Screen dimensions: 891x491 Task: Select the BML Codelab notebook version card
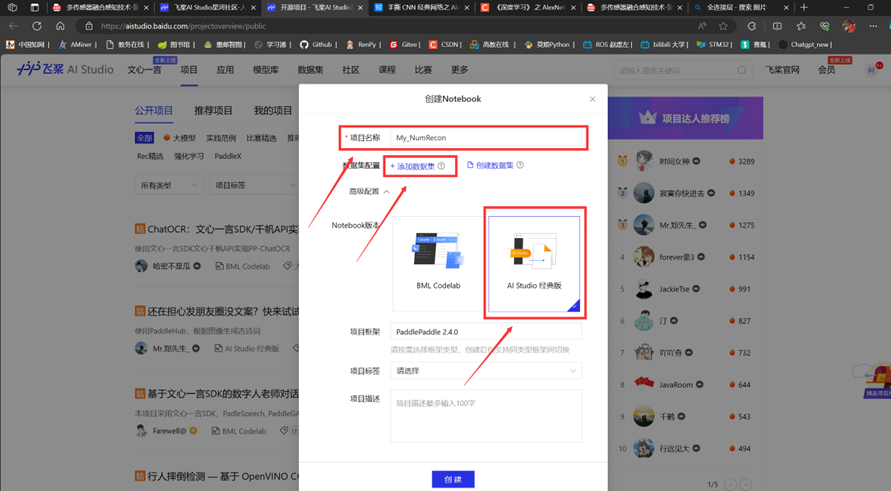point(438,264)
